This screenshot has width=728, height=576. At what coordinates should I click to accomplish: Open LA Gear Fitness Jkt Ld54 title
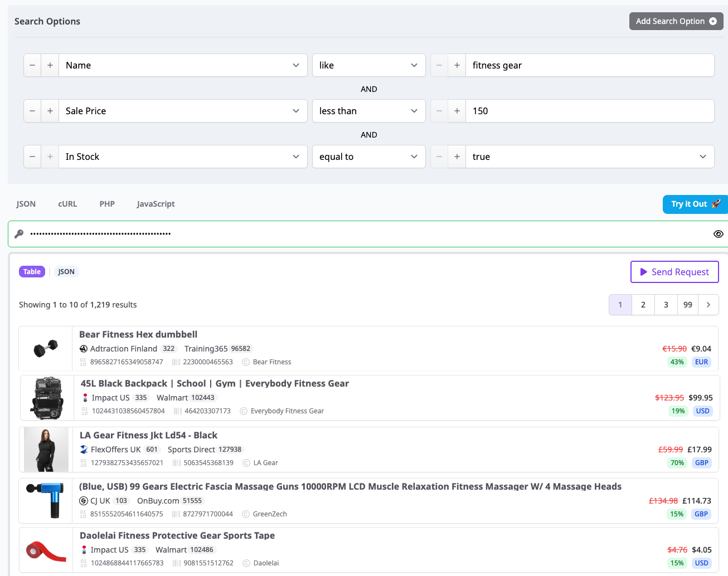click(148, 435)
